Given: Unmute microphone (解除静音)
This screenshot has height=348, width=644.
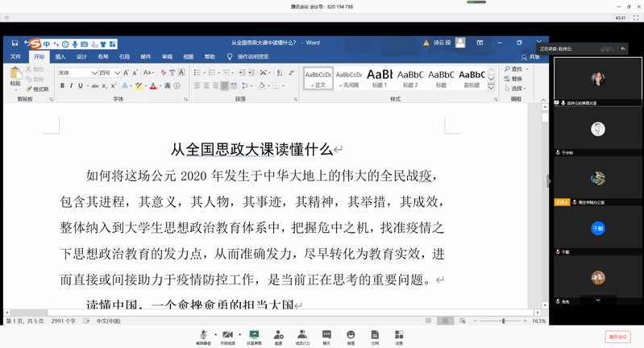Looking at the screenshot, I should (x=204, y=336).
